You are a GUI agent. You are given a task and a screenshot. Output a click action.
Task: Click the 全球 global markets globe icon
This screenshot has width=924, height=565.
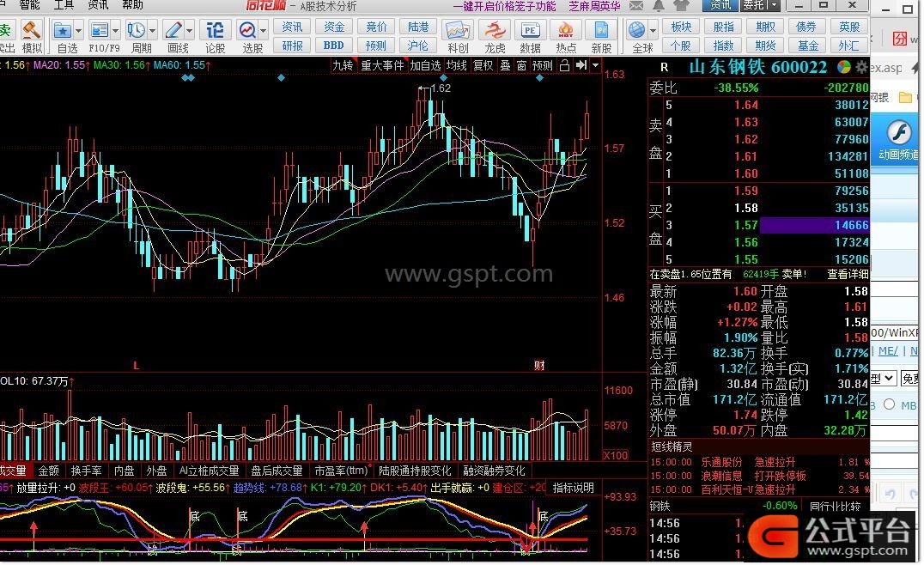[x=636, y=29]
